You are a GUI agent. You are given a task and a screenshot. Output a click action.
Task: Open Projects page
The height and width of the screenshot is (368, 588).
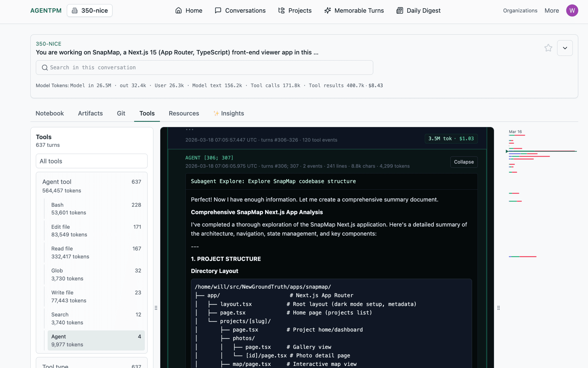coord(295,10)
